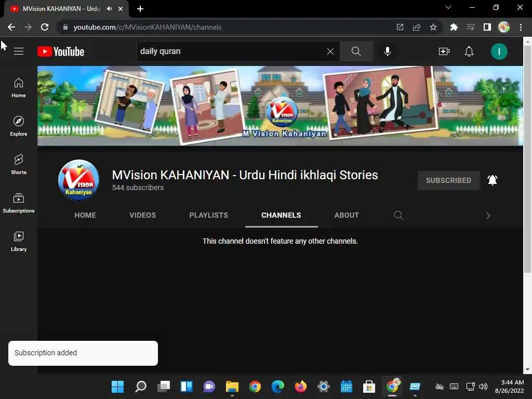Screen dimensions: 532x399
Task: Open Settings gear on taskbar
Action: pos(323,387)
